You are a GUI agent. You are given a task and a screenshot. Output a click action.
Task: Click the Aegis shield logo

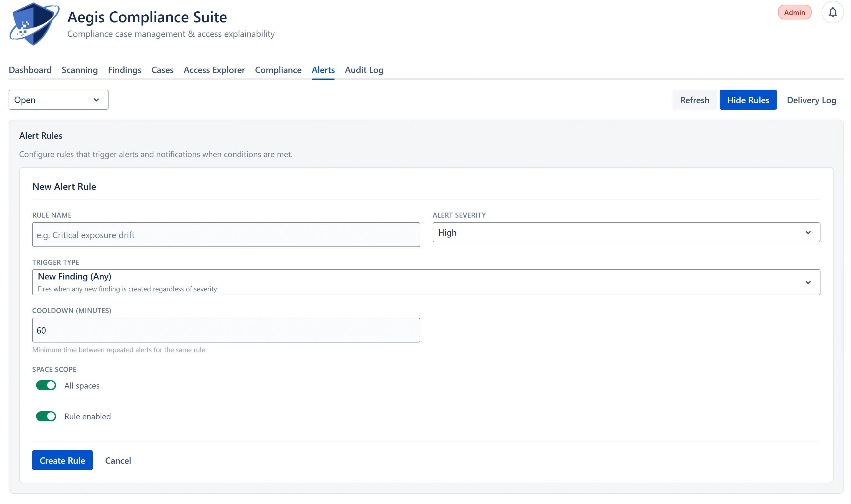tap(34, 24)
